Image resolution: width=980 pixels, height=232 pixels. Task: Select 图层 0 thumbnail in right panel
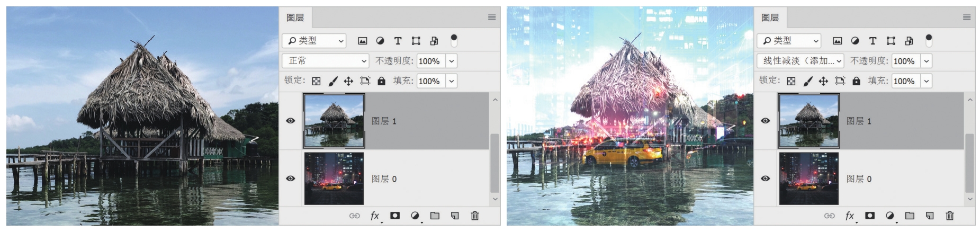point(809,179)
